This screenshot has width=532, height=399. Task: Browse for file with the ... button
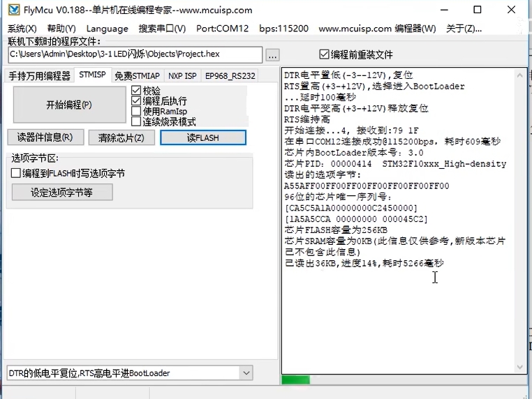coord(272,55)
